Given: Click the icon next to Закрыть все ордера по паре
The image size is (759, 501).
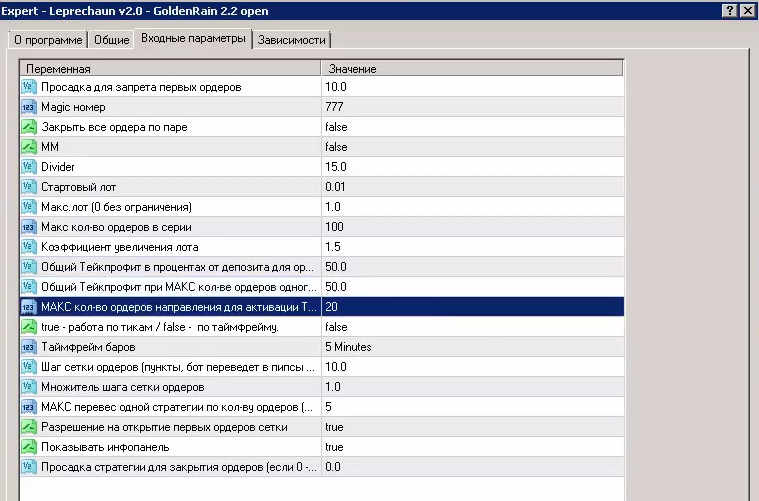Looking at the screenshot, I should [x=29, y=127].
